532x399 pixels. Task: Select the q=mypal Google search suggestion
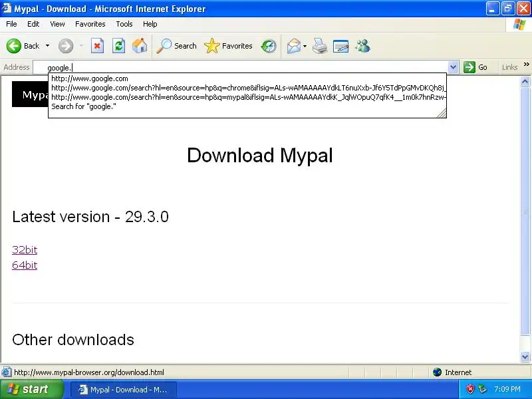click(247, 97)
